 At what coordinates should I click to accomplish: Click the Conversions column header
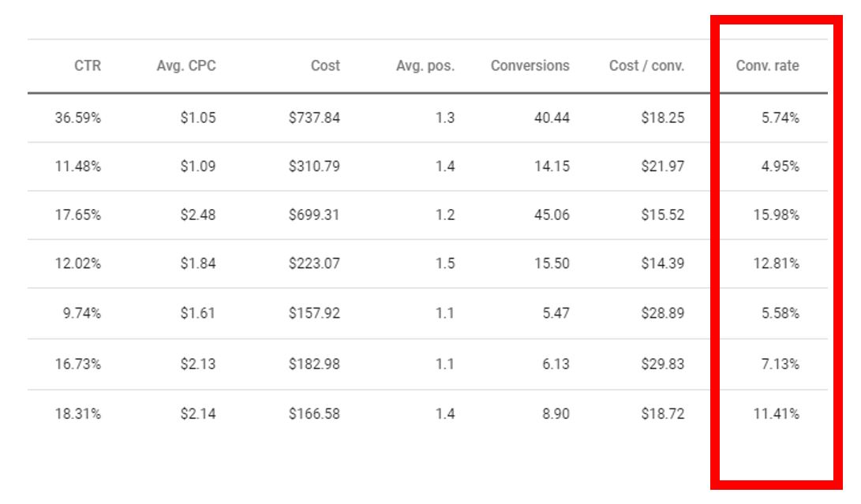pos(530,66)
